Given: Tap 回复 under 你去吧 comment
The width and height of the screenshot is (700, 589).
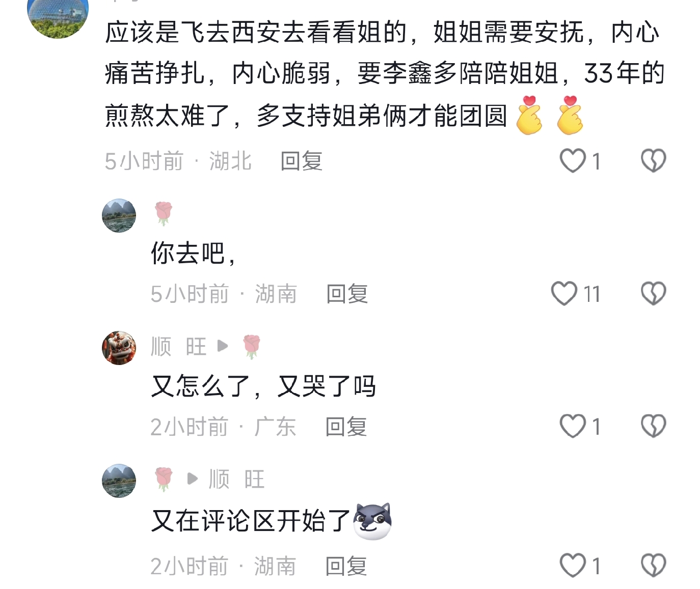Looking at the screenshot, I should (x=347, y=294).
